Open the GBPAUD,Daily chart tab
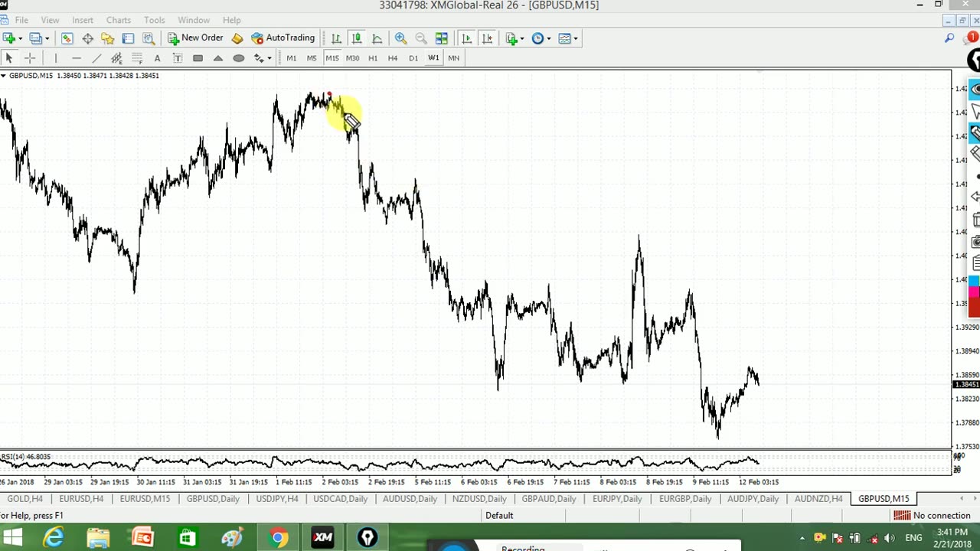This screenshot has width=980, height=551. (549, 499)
